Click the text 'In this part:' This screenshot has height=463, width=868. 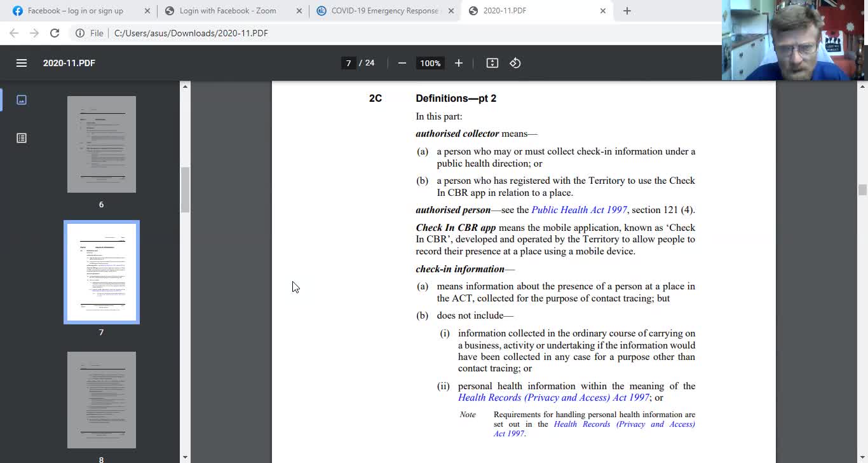point(439,116)
